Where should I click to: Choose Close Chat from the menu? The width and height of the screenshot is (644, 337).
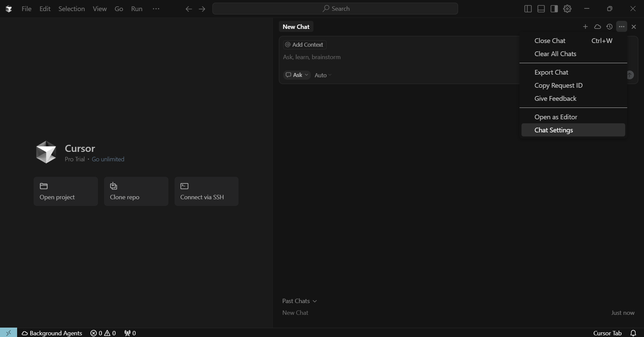pyautogui.click(x=573, y=41)
